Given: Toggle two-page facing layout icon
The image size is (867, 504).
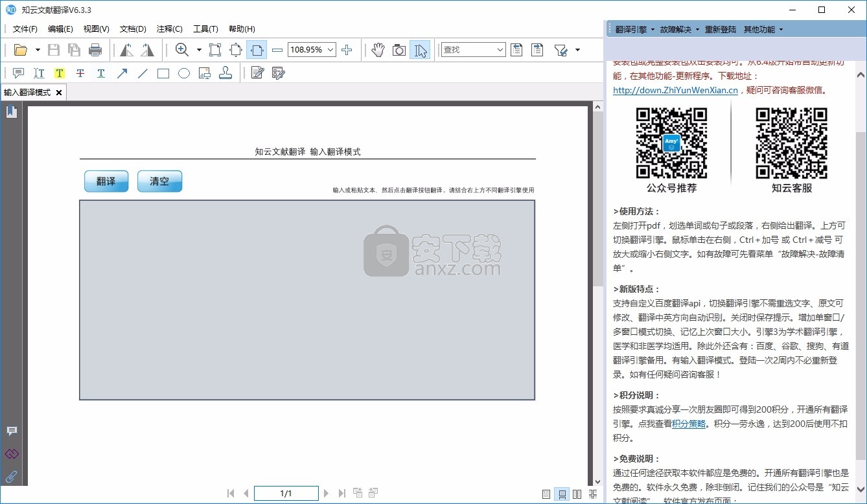Looking at the screenshot, I should [577, 494].
